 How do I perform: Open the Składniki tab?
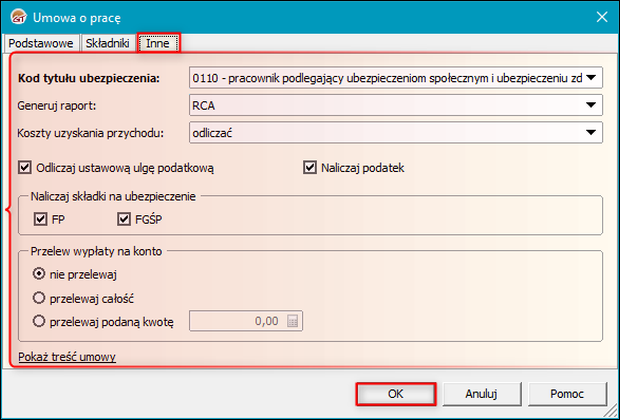coord(107,43)
